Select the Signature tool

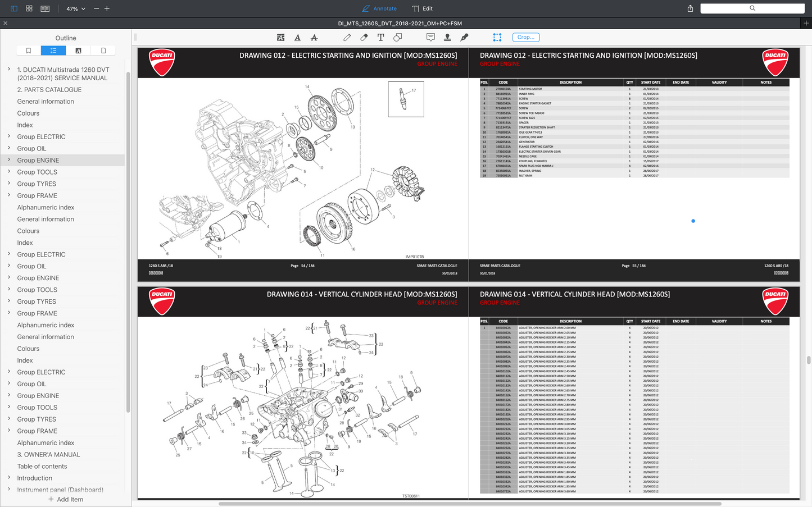click(x=465, y=37)
